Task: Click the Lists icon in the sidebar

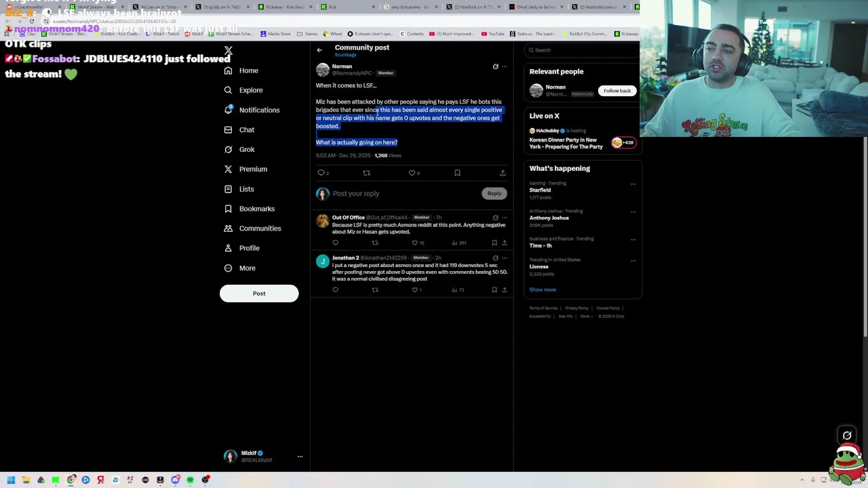Action: tap(228, 189)
